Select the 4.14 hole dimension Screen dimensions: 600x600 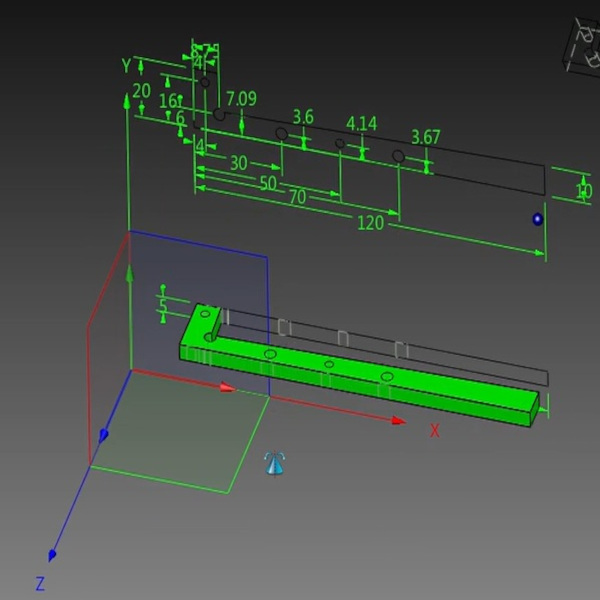[x=361, y=124]
